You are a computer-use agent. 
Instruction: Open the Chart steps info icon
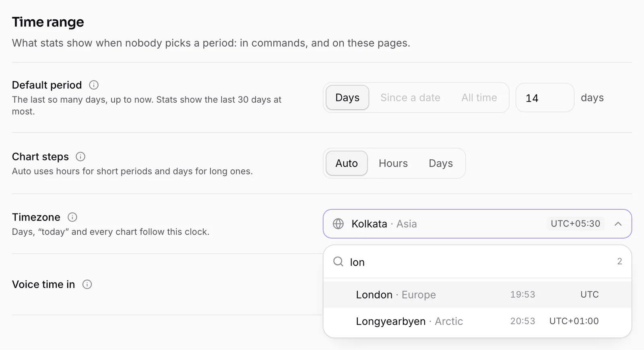point(80,156)
